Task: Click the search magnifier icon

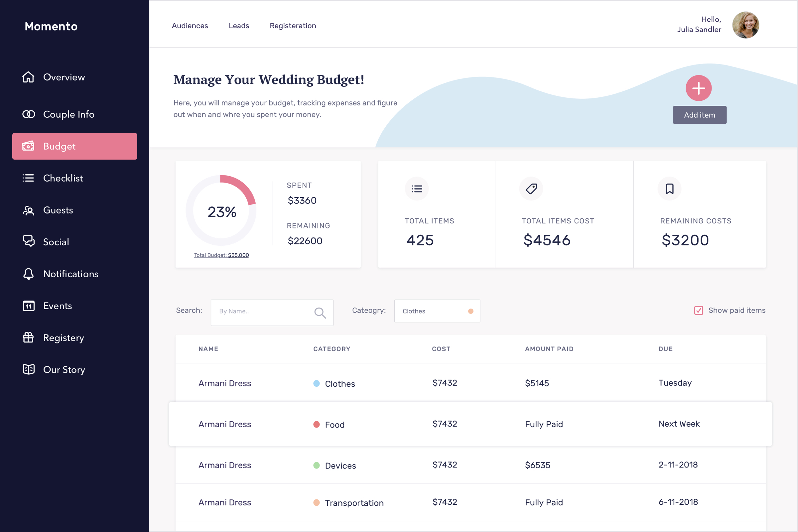Action: (320, 313)
